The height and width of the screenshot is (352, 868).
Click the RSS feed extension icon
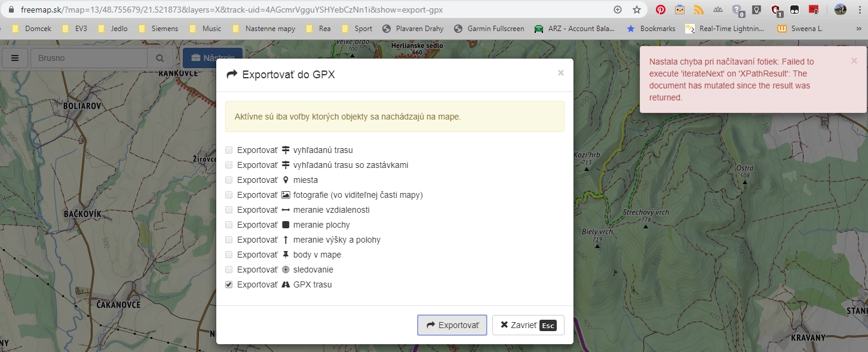coord(698,10)
